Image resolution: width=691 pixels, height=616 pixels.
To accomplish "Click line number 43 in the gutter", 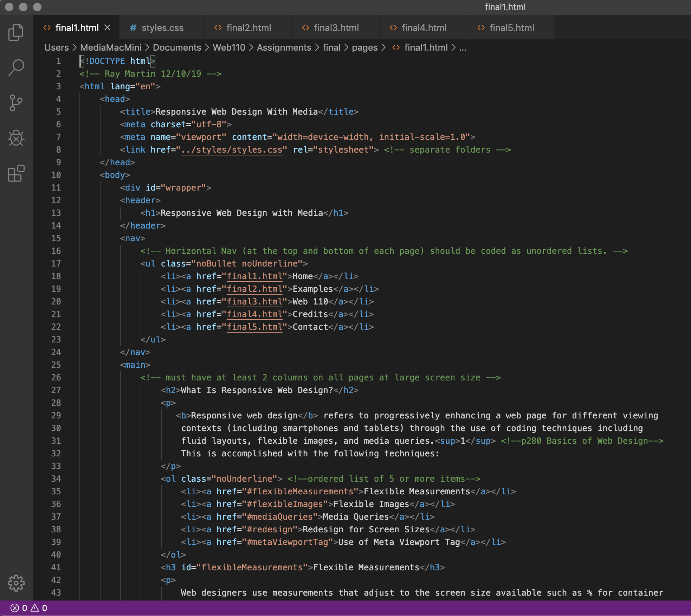I will 56,593.
